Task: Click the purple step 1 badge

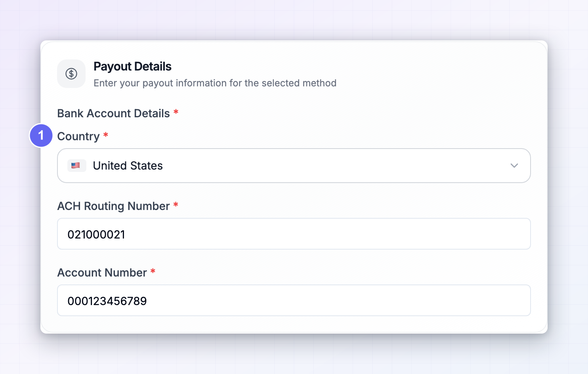Action: [41, 135]
